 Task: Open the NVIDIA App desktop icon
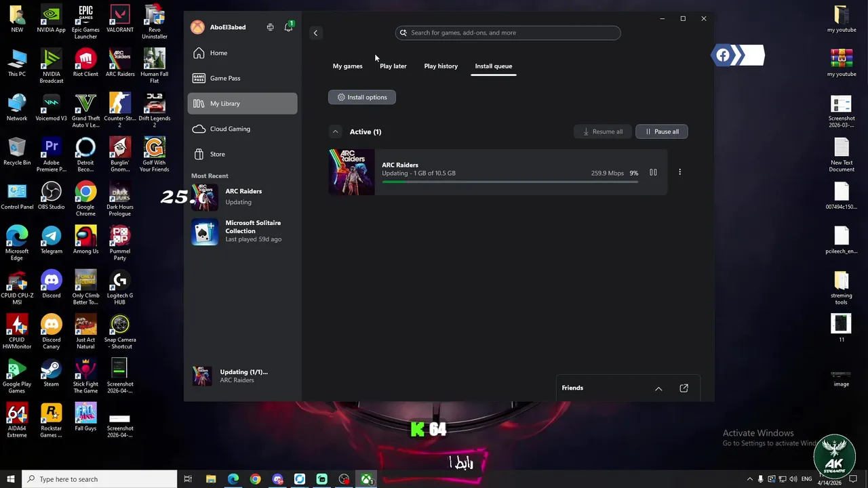pos(51,20)
